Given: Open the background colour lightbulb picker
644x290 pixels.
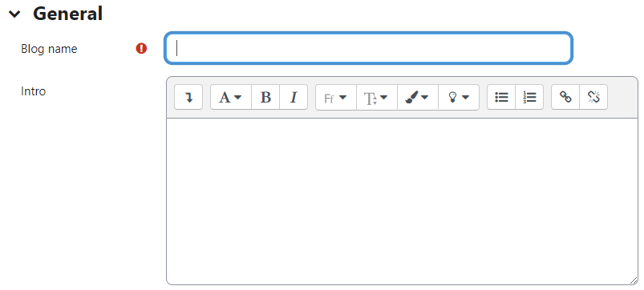Looking at the screenshot, I should tap(459, 98).
